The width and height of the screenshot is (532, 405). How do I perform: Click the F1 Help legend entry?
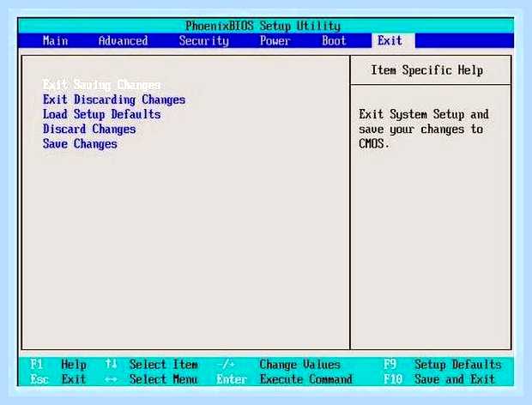58,365
